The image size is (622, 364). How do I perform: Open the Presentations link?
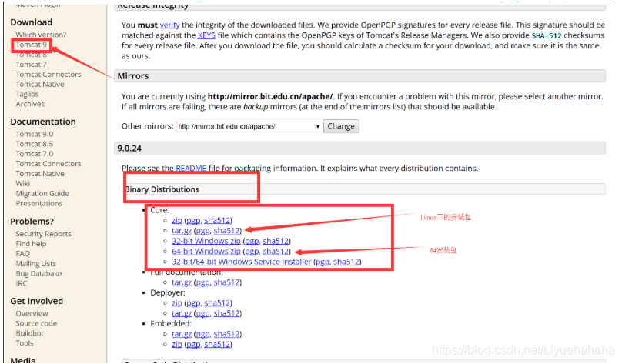38,203
